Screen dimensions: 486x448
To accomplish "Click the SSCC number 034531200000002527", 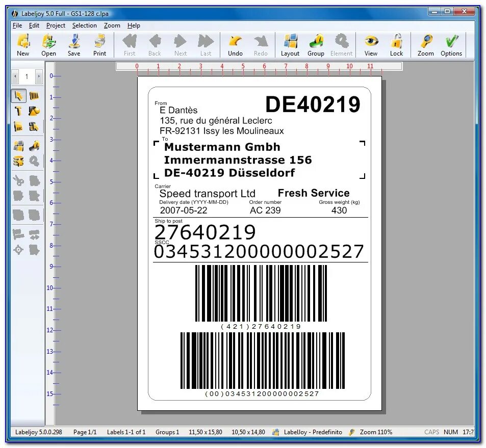I will point(259,252).
